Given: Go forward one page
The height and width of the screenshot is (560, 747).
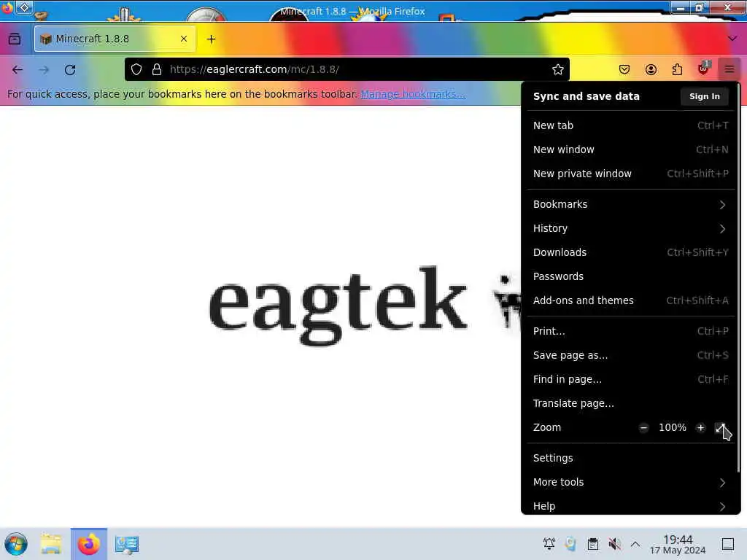Looking at the screenshot, I should (44, 69).
